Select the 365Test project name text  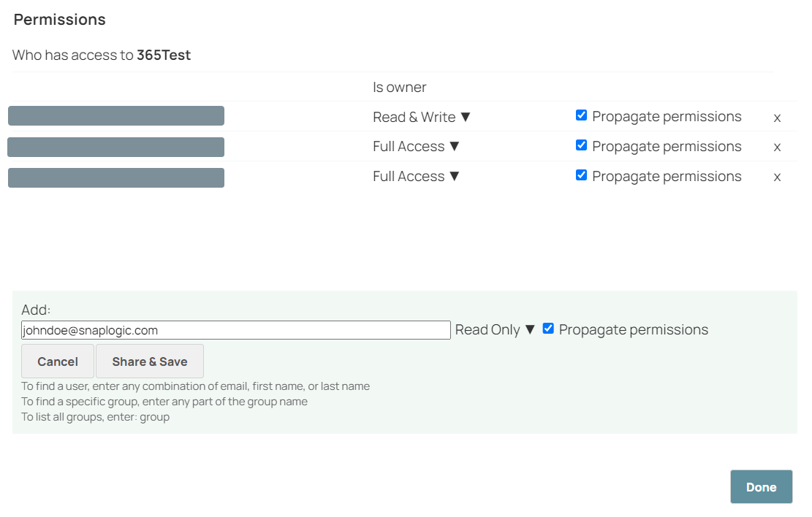pos(164,55)
